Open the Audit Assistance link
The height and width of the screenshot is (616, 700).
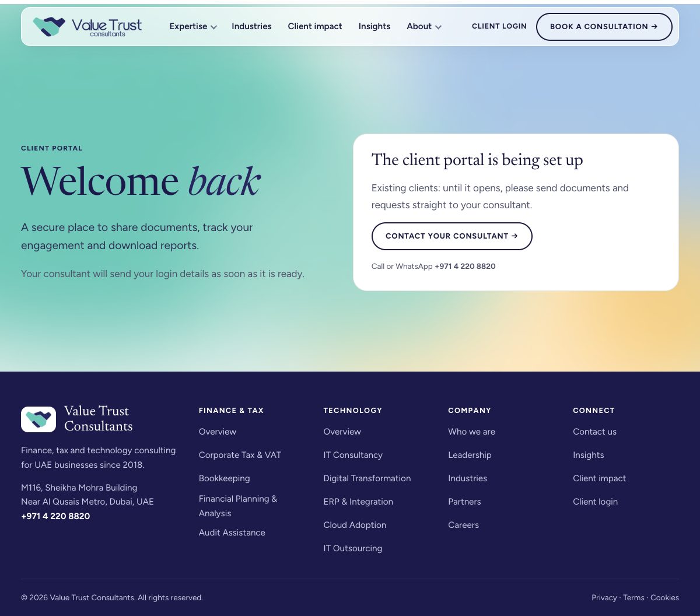(232, 533)
